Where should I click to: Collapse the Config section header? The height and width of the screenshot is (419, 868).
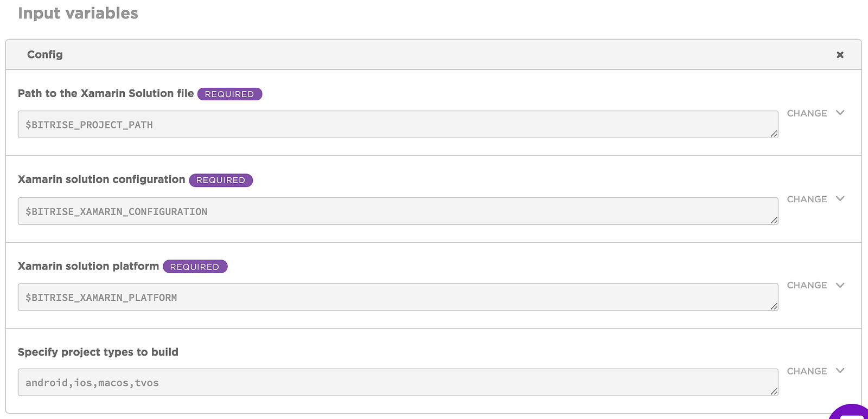click(45, 55)
